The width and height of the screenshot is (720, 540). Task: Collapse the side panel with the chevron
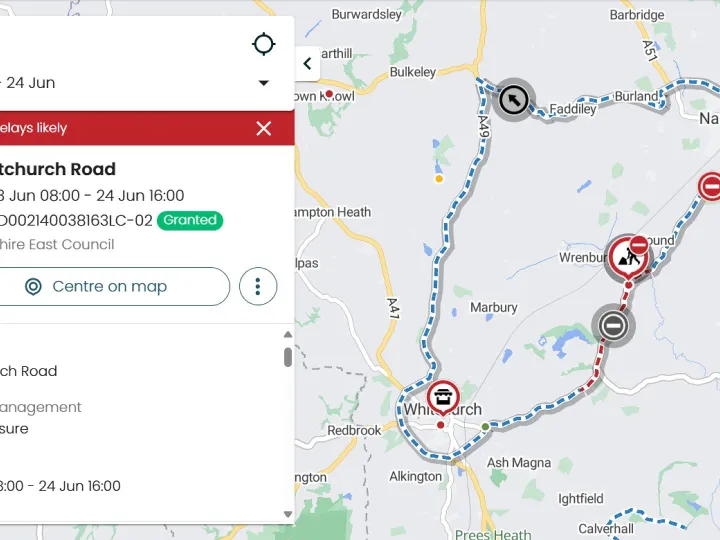(x=307, y=64)
